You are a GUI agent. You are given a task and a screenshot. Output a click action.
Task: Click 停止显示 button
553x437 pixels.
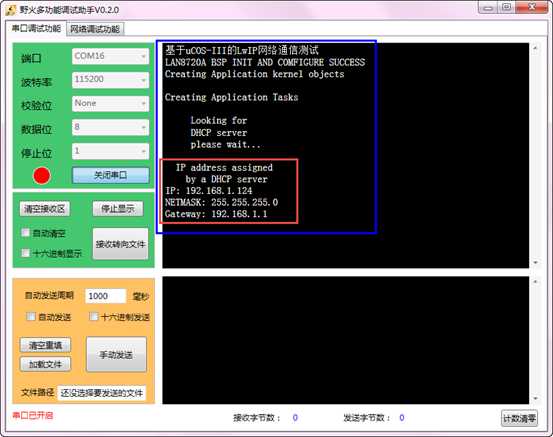point(118,209)
